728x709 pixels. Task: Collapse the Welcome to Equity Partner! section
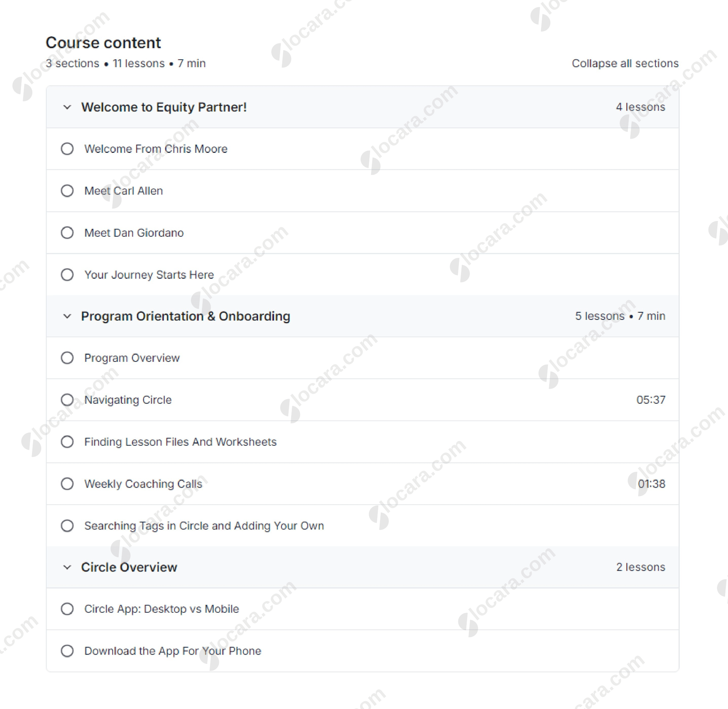(67, 107)
